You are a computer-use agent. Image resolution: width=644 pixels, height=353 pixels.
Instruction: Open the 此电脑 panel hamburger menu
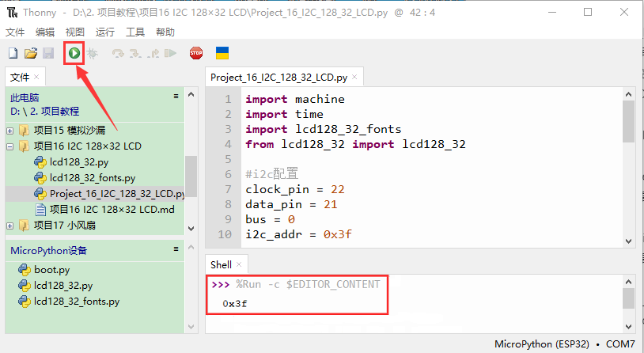176,96
